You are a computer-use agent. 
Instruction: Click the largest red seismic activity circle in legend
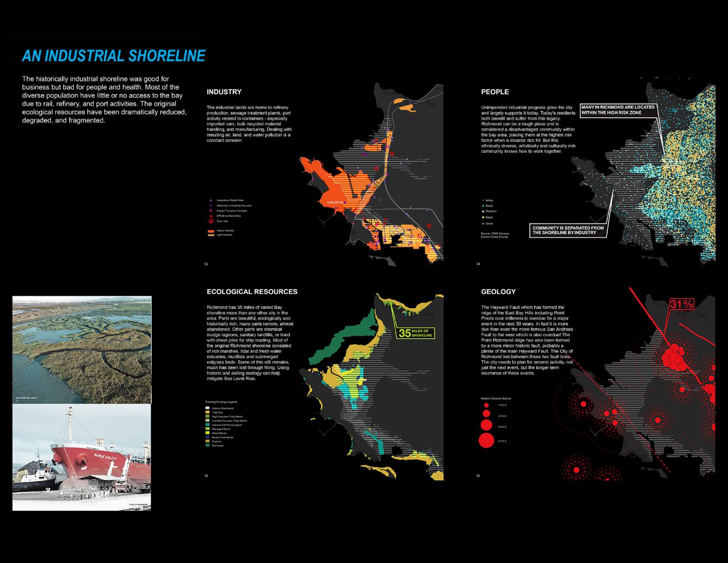pyautogui.click(x=486, y=441)
